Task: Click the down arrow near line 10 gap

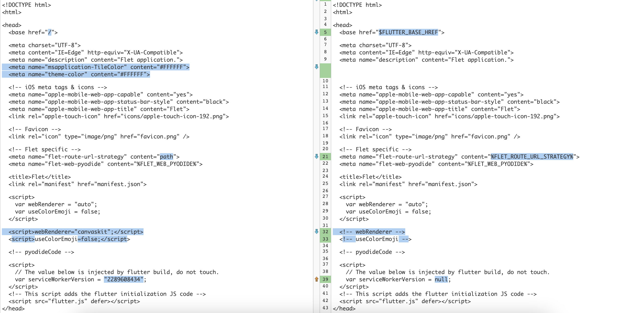Action: [317, 67]
